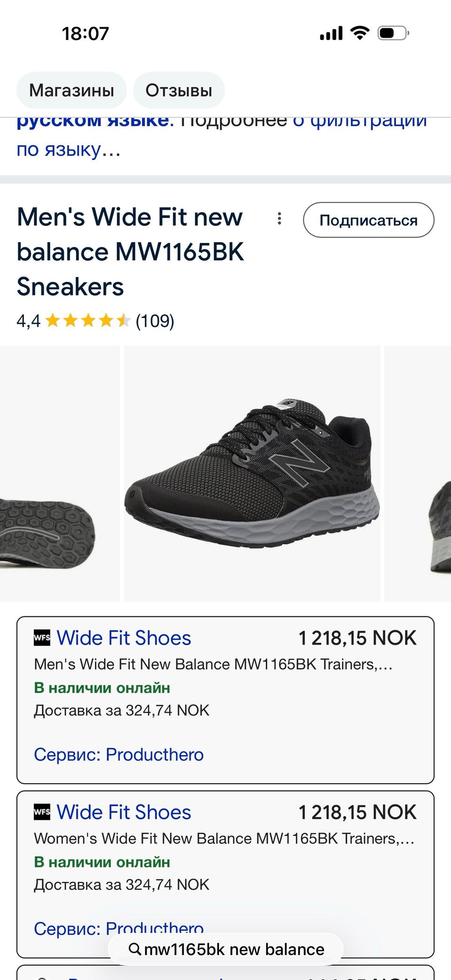Switch to the Магазины tab
Image resolution: width=451 pixels, height=980 pixels.
[x=71, y=90]
